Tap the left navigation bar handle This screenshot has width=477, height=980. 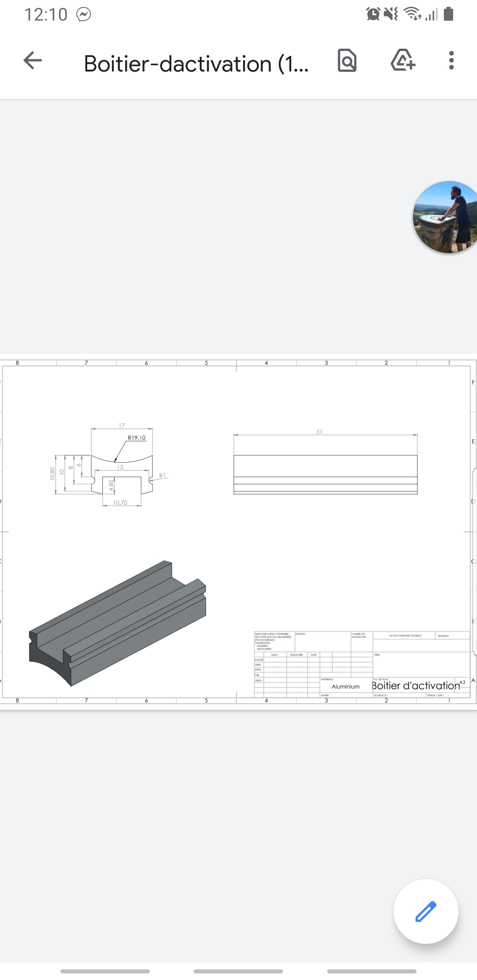[x=105, y=971]
